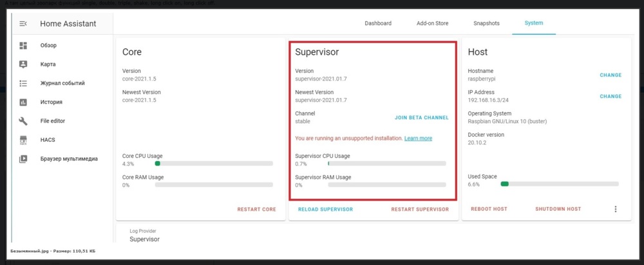Click the Supervisor CPU Usage bar
Image resolution: width=644 pixels, height=265 pixels.
click(x=387, y=163)
